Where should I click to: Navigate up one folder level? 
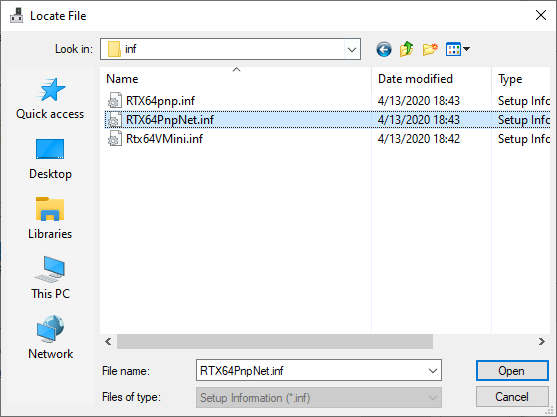click(x=406, y=49)
